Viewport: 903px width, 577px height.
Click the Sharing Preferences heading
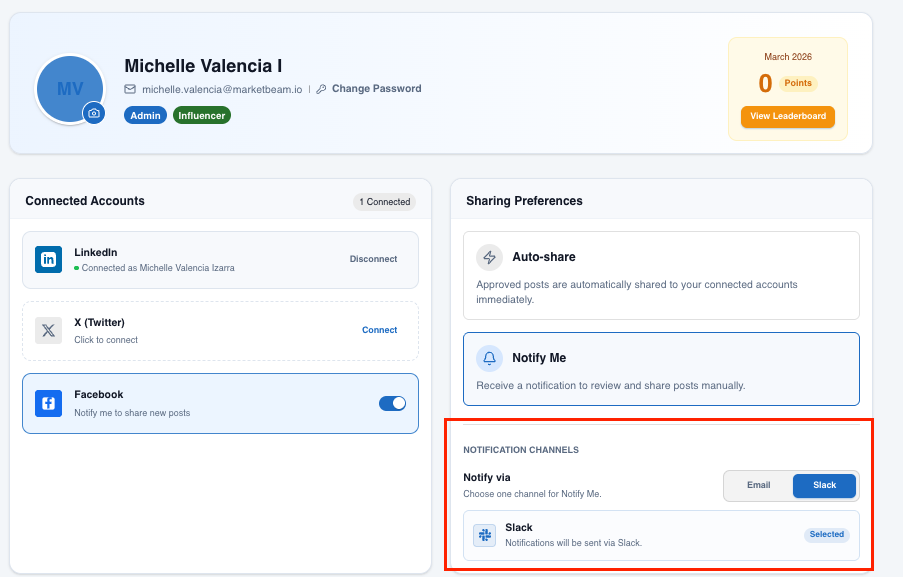click(x=524, y=201)
